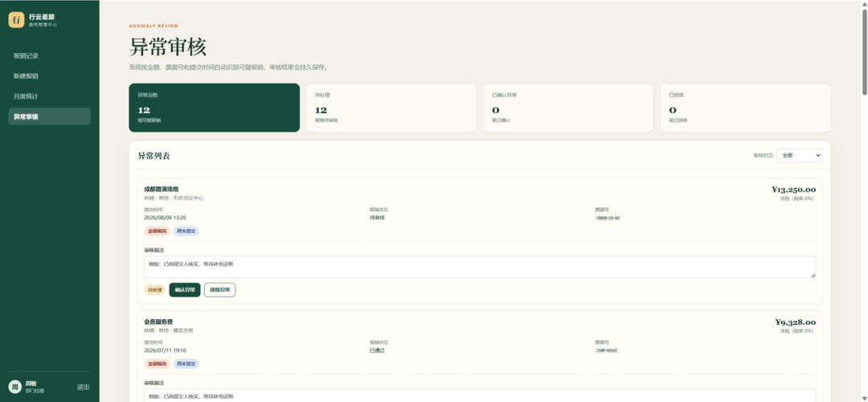Click the 已排除 summary card
The image size is (868, 402).
coord(746,108)
